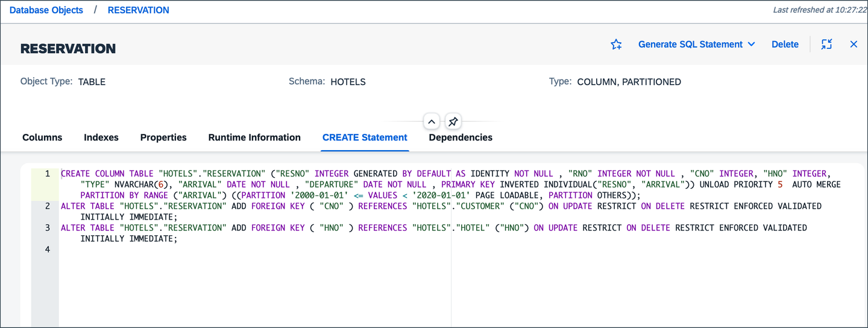
Task: Click line number 1 in the gutter
Action: (x=47, y=174)
